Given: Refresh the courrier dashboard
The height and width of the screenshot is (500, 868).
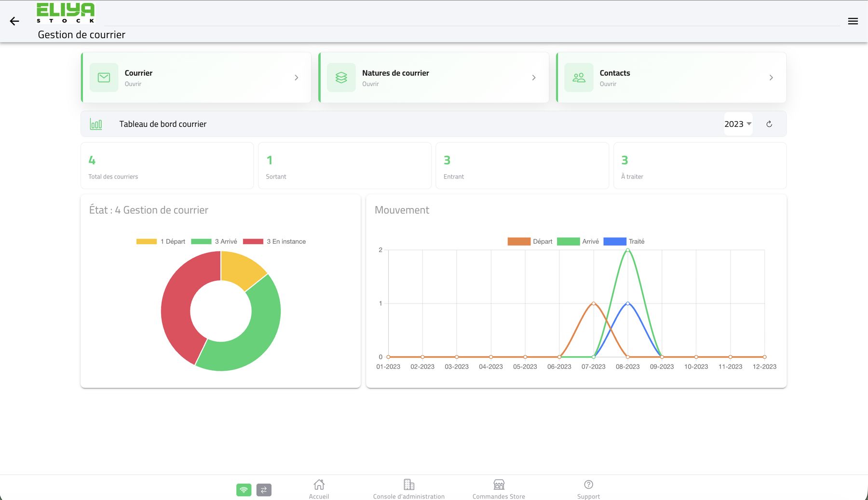Looking at the screenshot, I should [769, 124].
